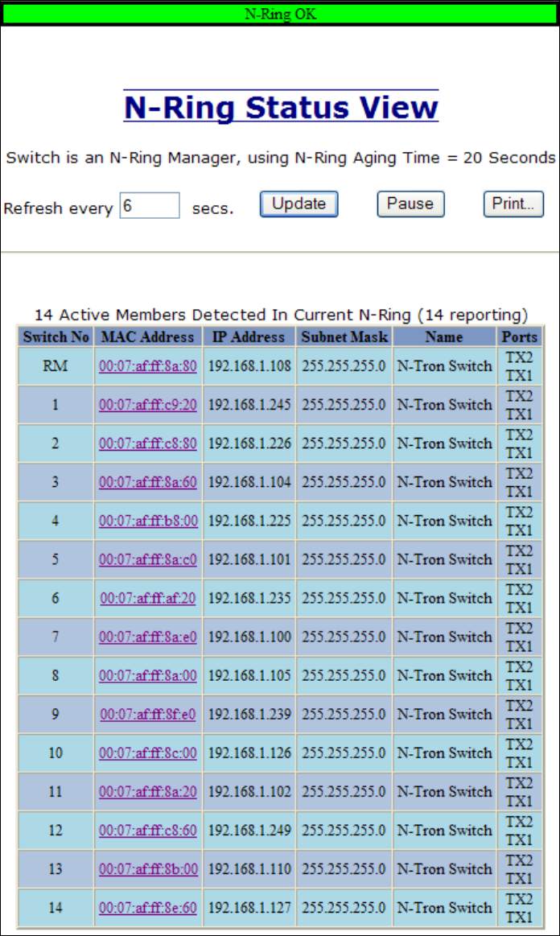560x936 pixels.
Task: Open MAC link 00:07:af:ff:c8:60
Action: (148, 831)
